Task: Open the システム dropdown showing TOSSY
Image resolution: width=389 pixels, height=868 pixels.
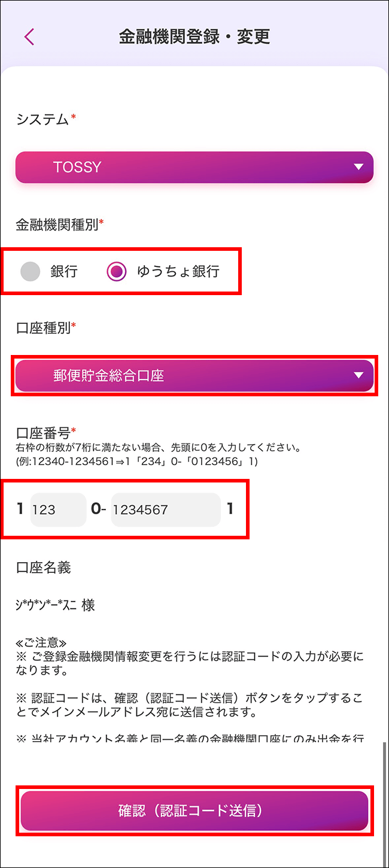Action: click(193, 167)
